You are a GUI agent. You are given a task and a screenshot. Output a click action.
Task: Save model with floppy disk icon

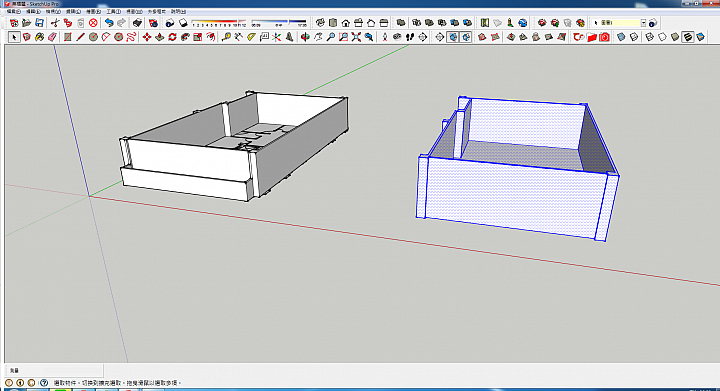(39, 22)
